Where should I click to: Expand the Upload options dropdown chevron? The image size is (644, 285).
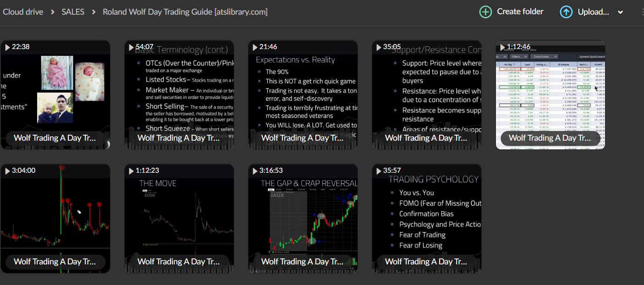pyautogui.click(x=620, y=11)
